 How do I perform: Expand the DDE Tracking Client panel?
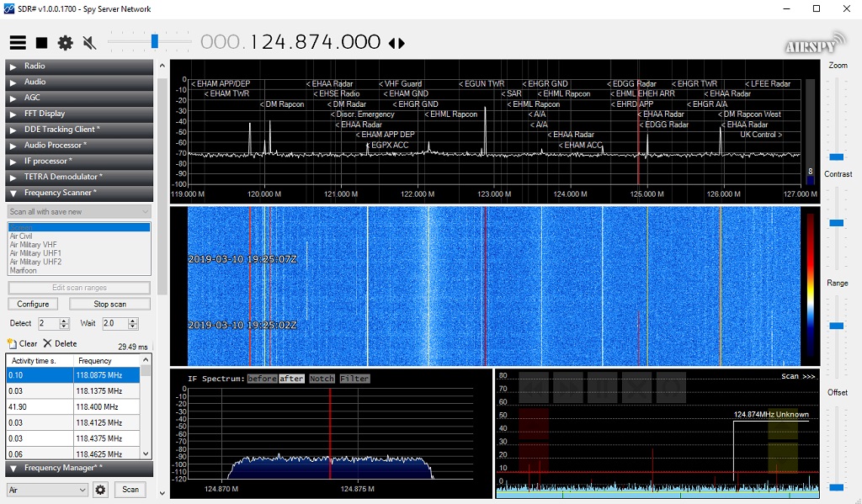pyautogui.click(x=79, y=130)
